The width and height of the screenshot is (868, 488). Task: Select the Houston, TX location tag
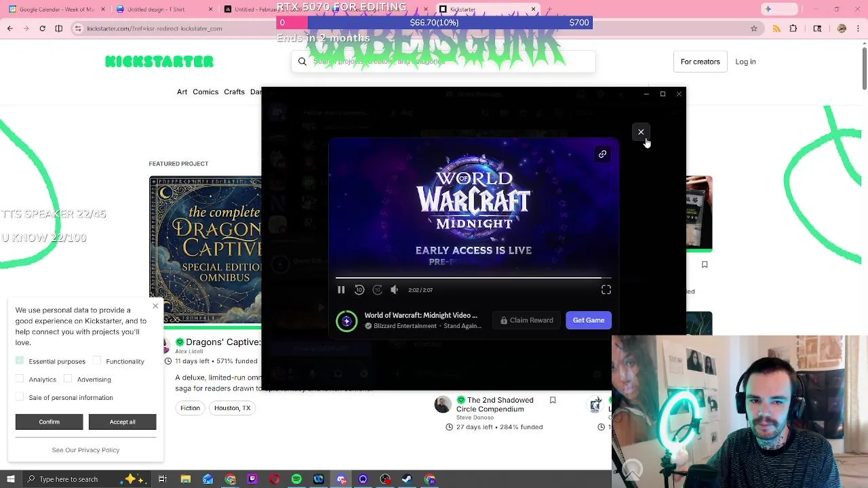(x=232, y=408)
